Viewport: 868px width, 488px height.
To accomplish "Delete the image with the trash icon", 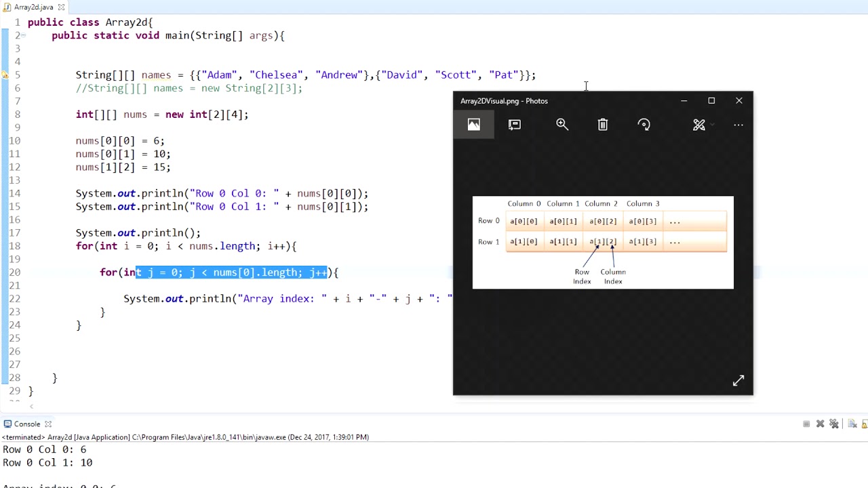I will [603, 125].
